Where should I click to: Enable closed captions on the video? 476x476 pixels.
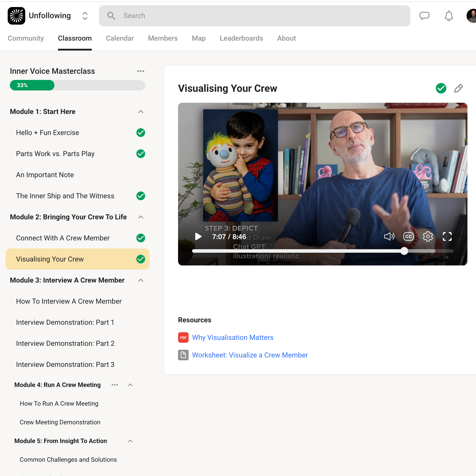coord(408,236)
